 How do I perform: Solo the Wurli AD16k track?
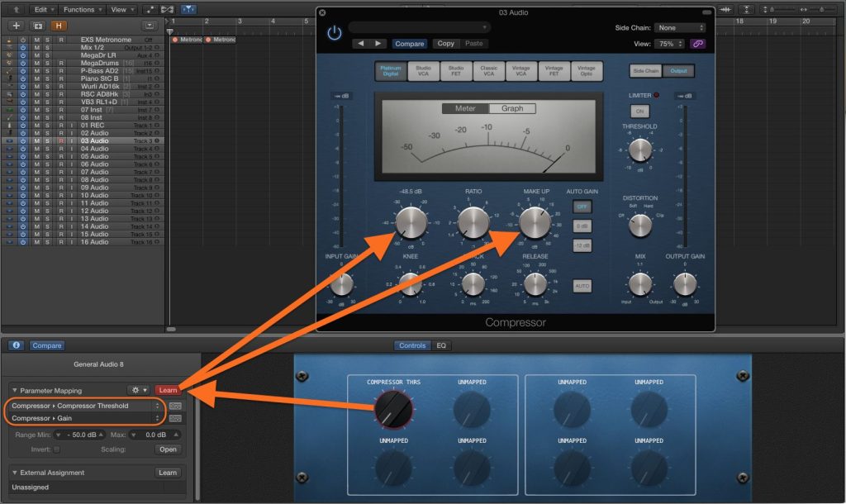pyautogui.click(x=47, y=86)
